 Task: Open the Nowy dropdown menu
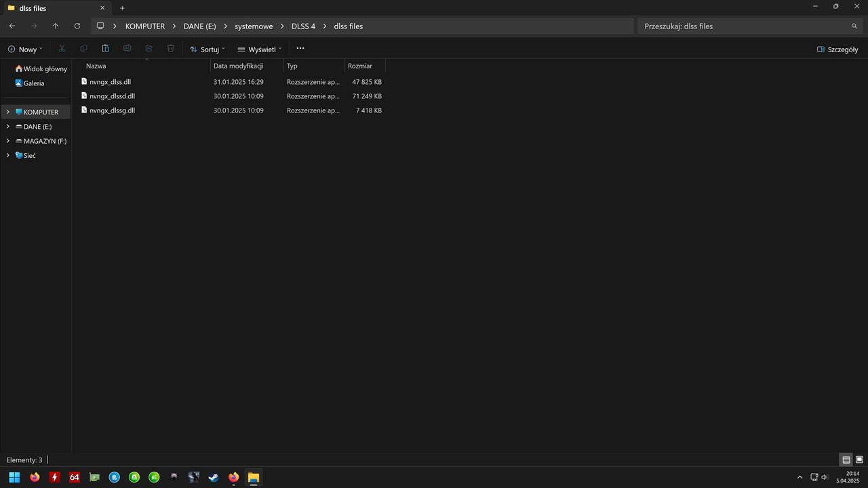click(25, 49)
